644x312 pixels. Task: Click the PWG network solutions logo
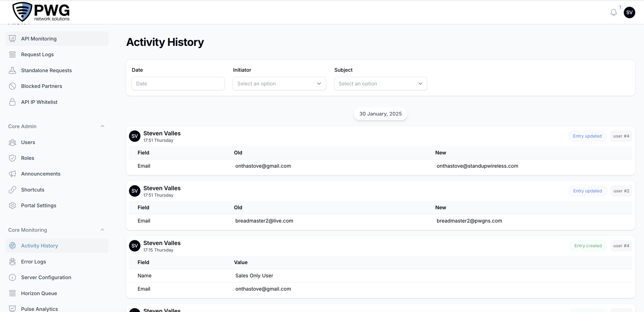tap(41, 12)
